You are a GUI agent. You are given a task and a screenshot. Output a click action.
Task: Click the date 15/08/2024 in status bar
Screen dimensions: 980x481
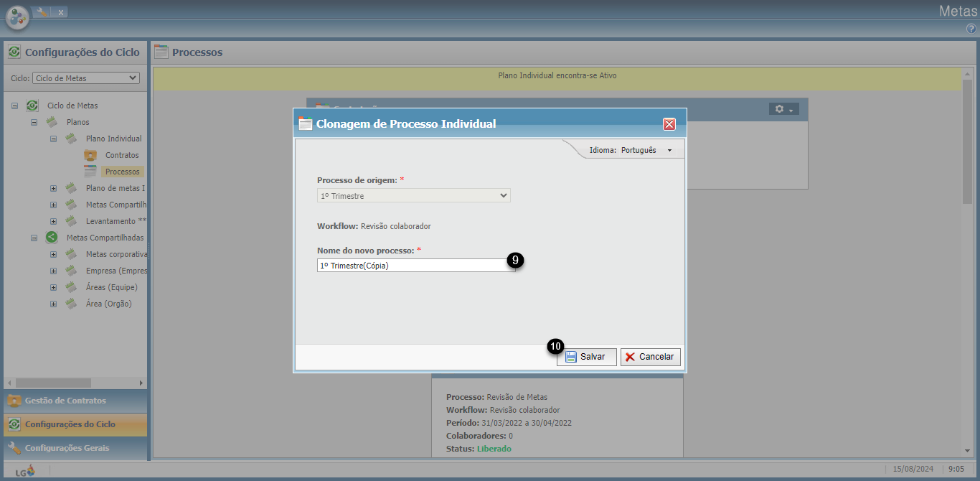click(913, 469)
